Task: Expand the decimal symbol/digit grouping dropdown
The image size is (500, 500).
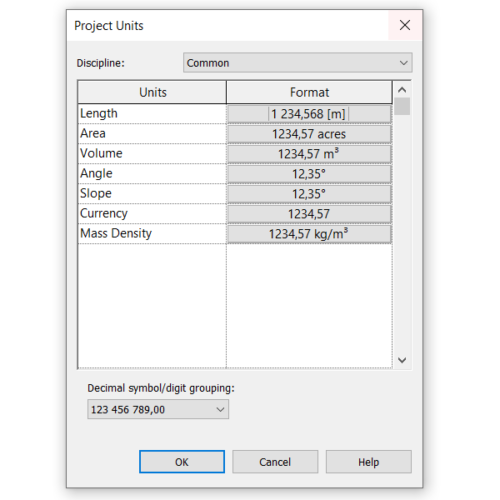Action: 158,409
